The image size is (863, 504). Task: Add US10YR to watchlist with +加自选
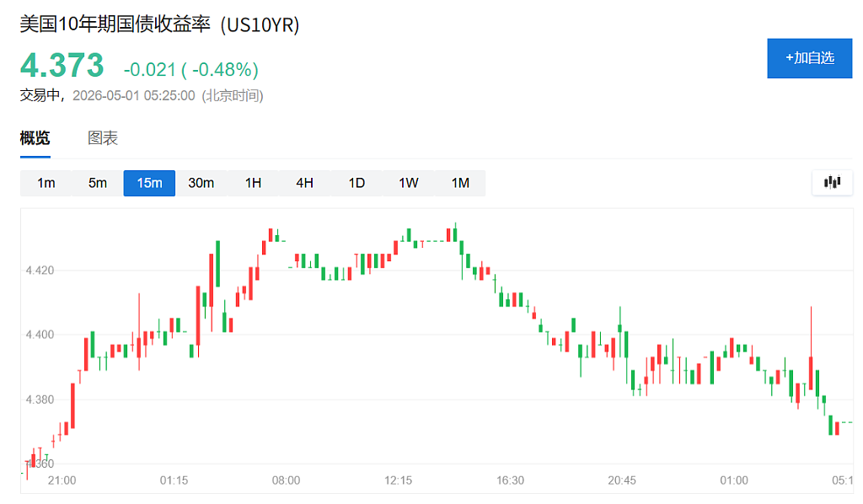click(810, 58)
